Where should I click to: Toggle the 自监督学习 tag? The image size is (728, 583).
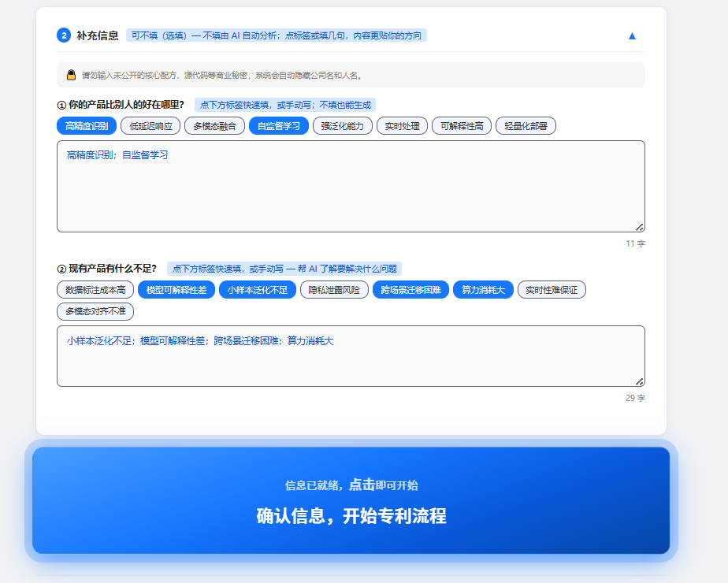tap(279, 126)
